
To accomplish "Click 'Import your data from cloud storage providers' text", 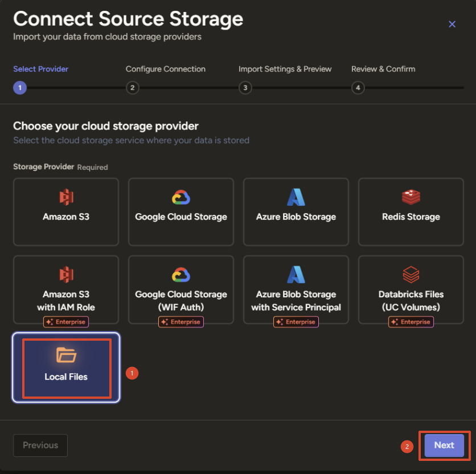I will coord(107,37).
